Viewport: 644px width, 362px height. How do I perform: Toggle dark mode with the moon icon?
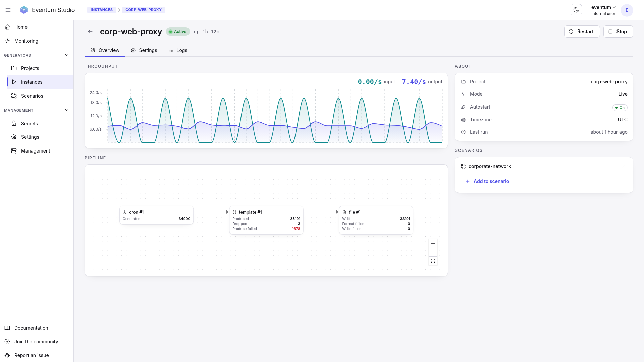pyautogui.click(x=576, y=10)
